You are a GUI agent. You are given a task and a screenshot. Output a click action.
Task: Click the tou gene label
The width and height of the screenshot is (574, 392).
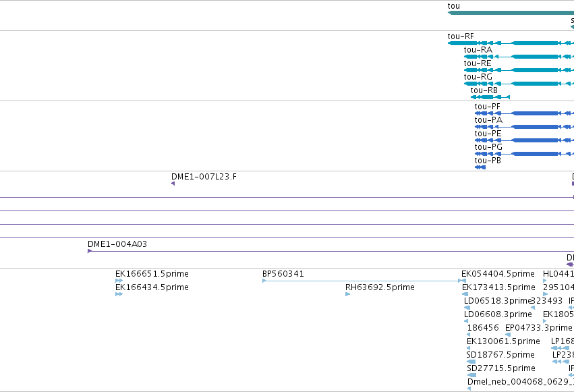[453, 6]
